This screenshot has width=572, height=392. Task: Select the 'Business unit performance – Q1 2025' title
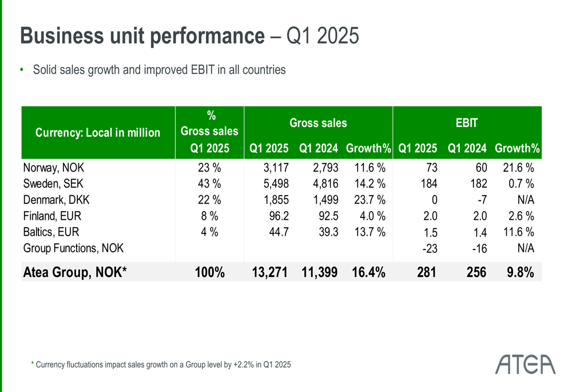click(189, 36)
